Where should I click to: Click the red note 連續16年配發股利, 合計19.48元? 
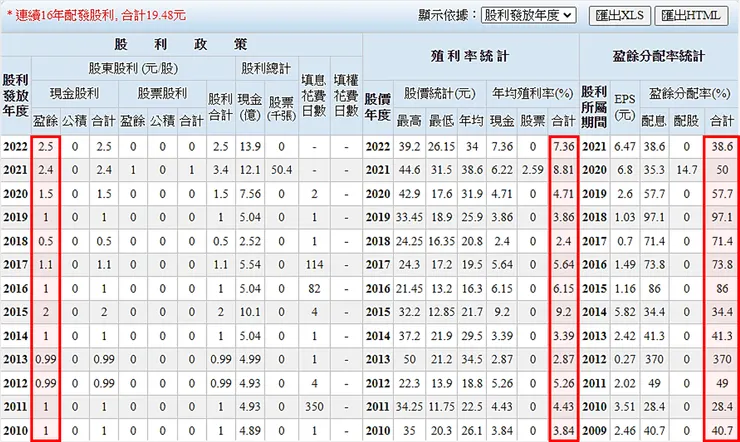pos(97,16)
